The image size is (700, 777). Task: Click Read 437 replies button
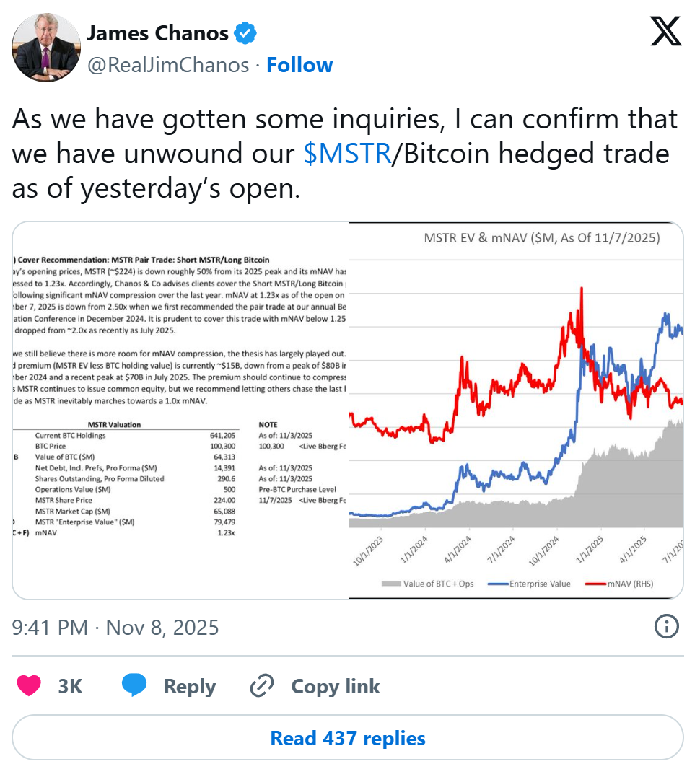tap(348, 738)
